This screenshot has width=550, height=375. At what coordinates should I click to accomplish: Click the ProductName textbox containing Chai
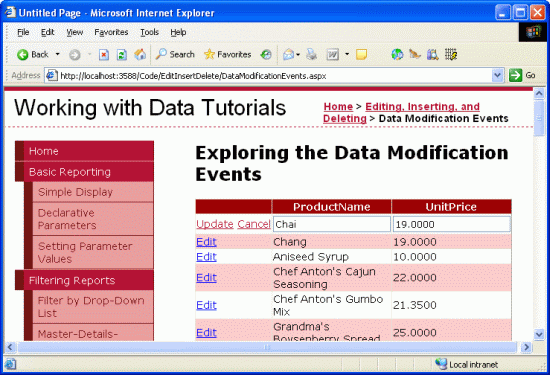332,224
